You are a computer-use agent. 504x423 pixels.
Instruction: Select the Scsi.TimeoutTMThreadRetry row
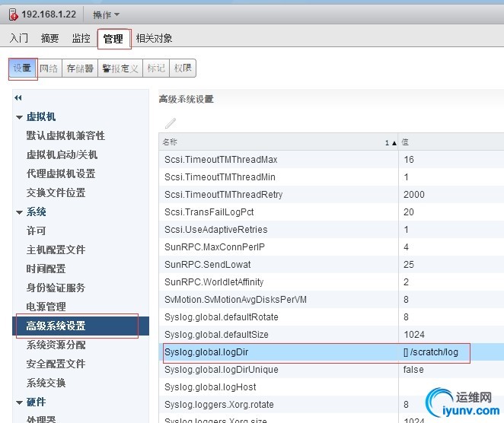click(x=331, y=195)
